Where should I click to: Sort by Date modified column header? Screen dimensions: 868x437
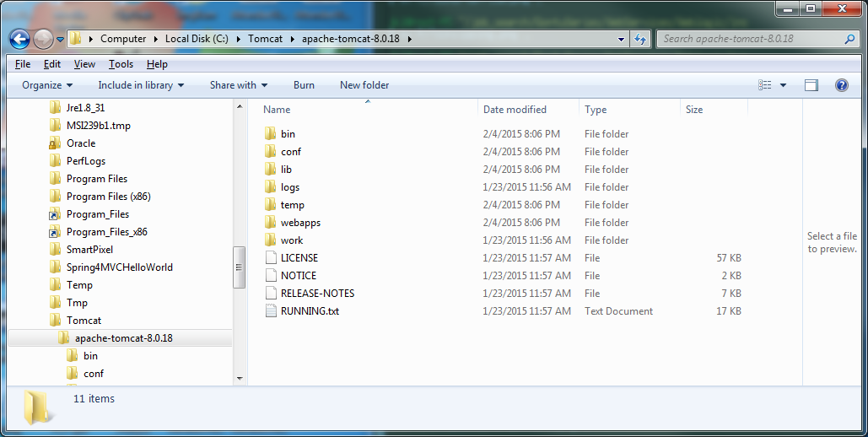pos(515,110)
